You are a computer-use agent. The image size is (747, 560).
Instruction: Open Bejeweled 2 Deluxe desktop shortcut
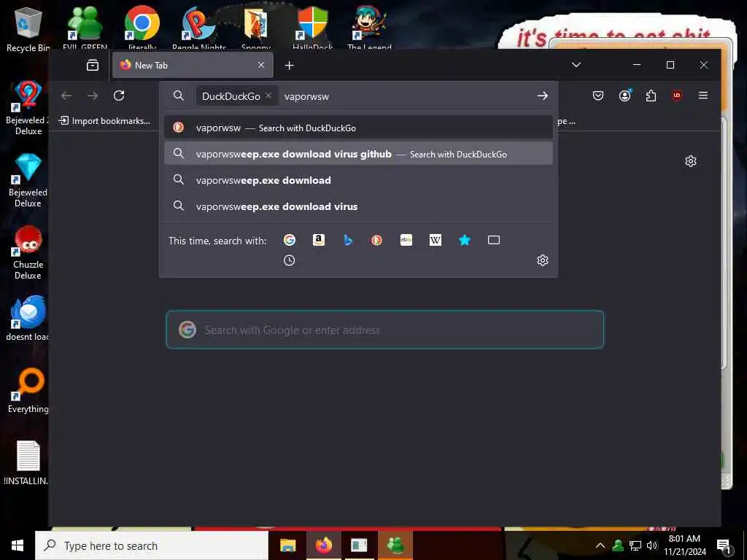(x=27, y=108)
